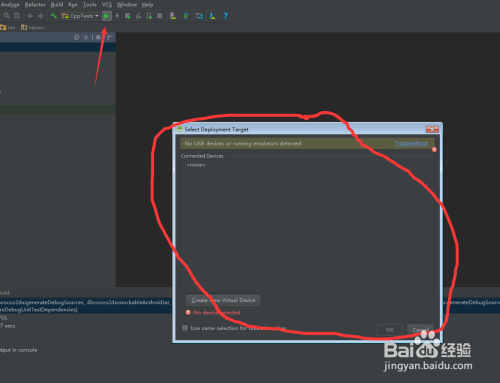Click Attach debugger to Android process icon
Image resolution: width=500 pixels, height=383 pixels.
tap(149, 16)
